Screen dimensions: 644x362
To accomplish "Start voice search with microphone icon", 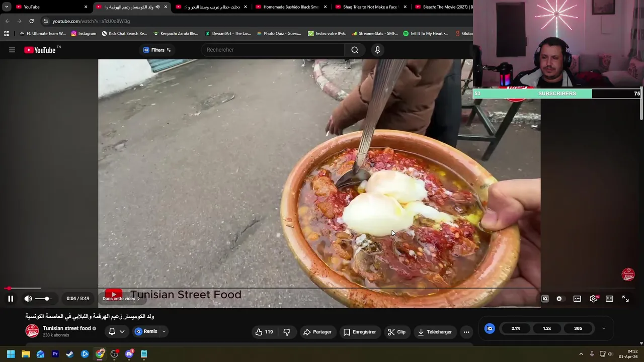I will [x=377, y=50].
